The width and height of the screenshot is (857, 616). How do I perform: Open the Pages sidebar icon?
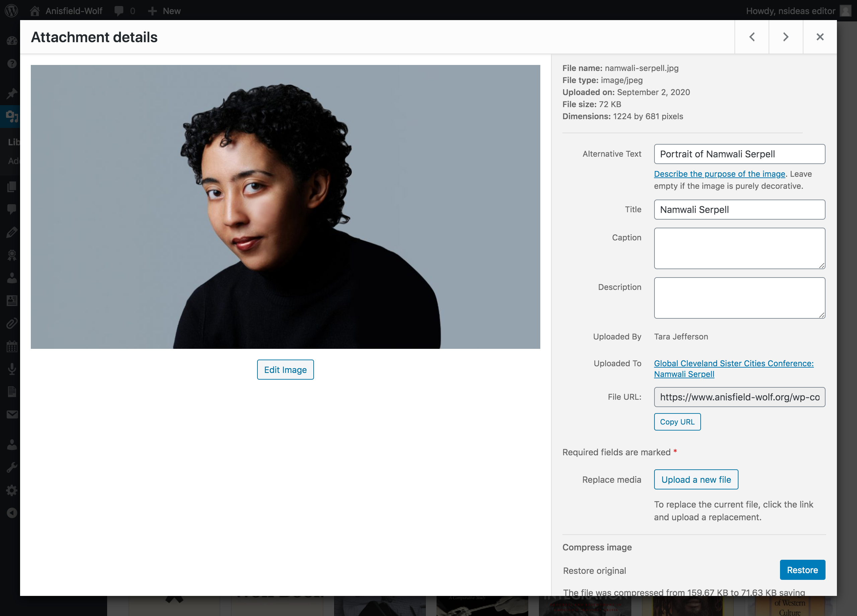pos(12,186)
